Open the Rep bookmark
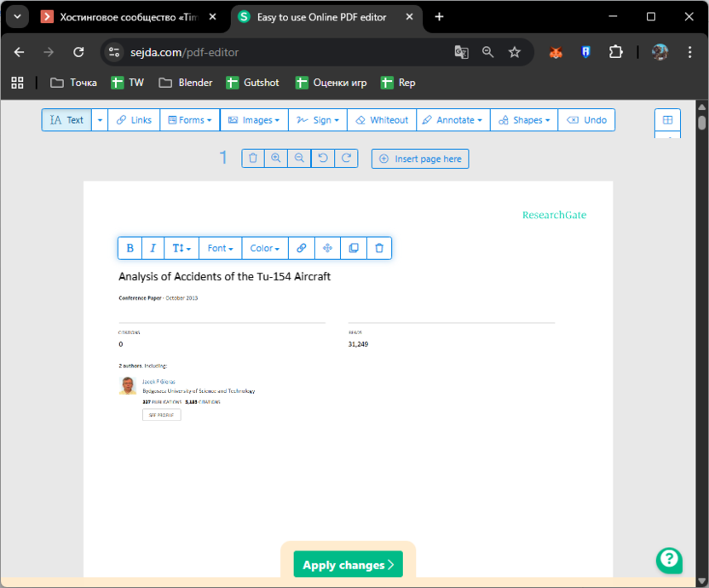The image size is (709, 588). (x=398, y=83)
